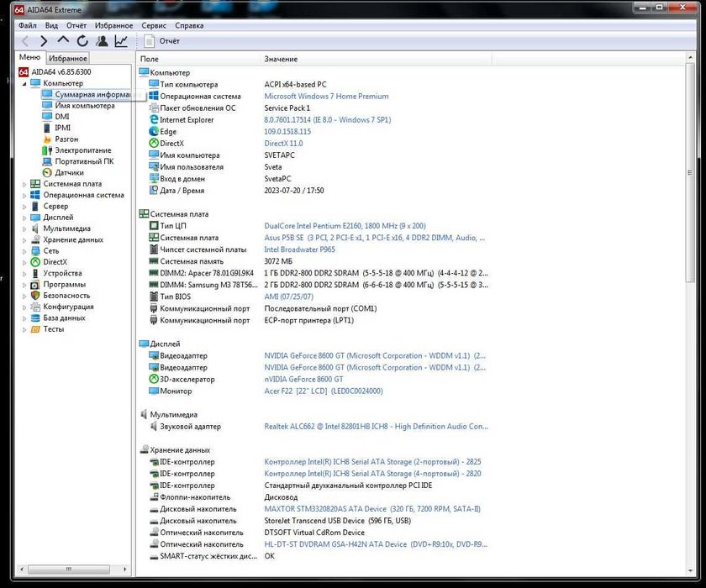
Task: Click tree panel horizontal scrollbar thumb
Action: pyautogui.click(x=68, y=570)
